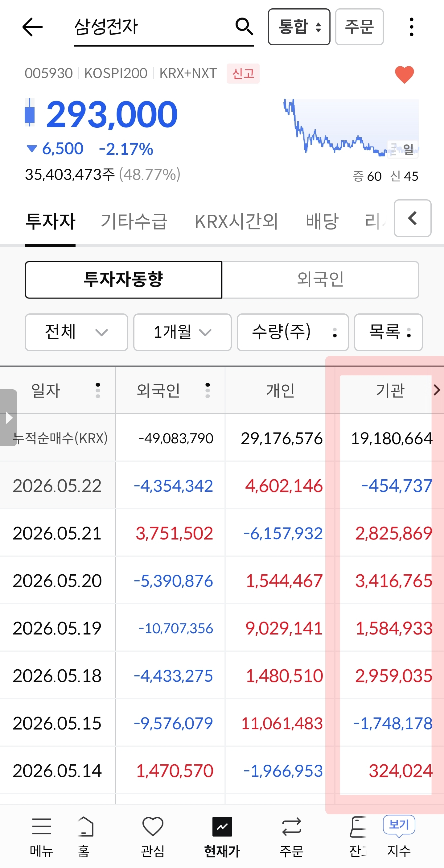This screenshot has height=868, width=444.
Task: Tap individual value 9,029,141
Action: point(284,628)
